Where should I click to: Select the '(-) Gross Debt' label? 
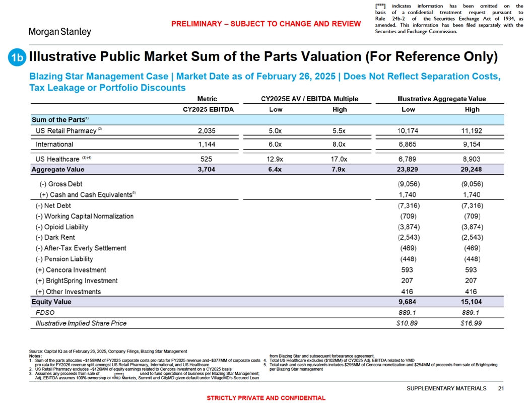click(61, 184)
